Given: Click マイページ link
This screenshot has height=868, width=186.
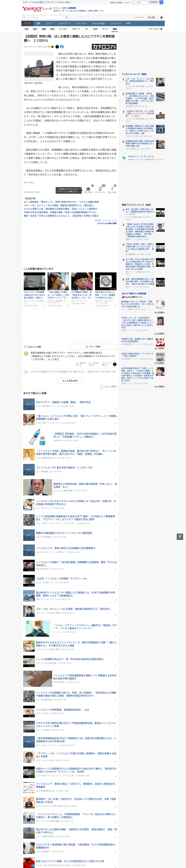Looking at the screenshot, I should click(139, 18).
